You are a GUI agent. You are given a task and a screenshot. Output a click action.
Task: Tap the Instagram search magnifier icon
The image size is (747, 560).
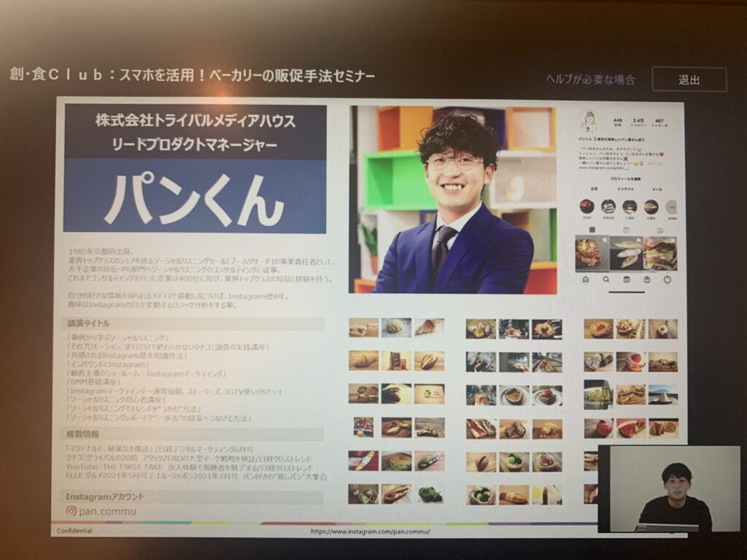(x=605, y=279)
